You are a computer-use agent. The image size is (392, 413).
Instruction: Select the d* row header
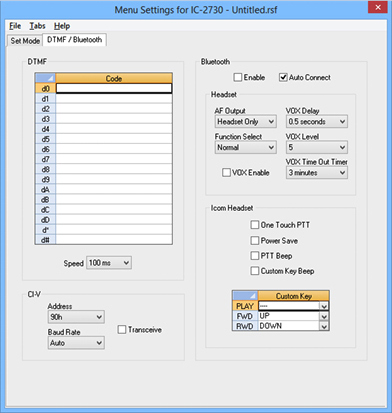coord(45,230)
